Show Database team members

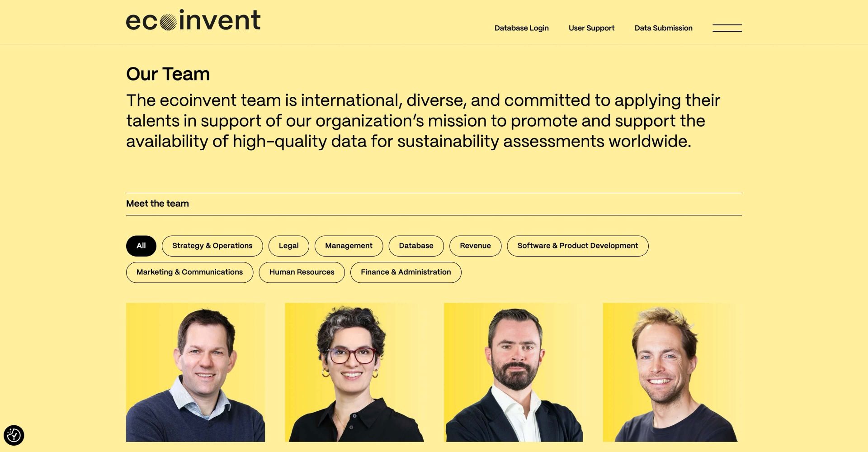(416, 246)
